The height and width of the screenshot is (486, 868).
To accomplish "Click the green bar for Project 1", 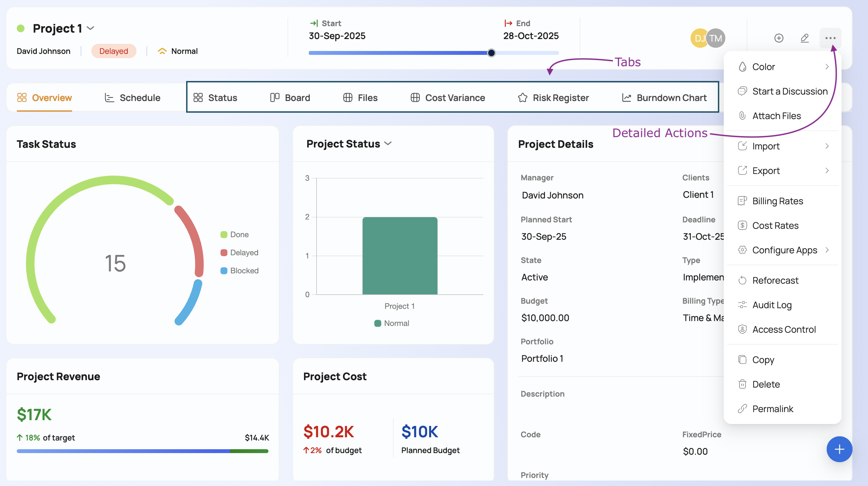I will tap(399, 256).
